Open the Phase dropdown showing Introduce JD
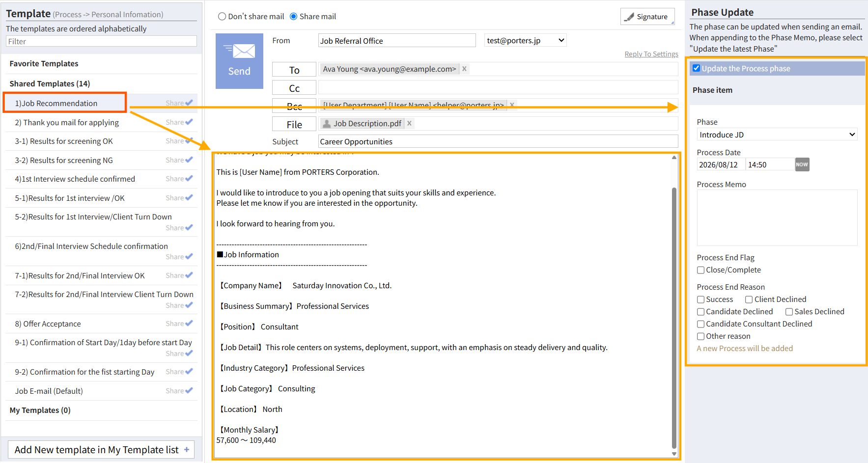Viewport: 868px width, 463px height. [777, 135]
